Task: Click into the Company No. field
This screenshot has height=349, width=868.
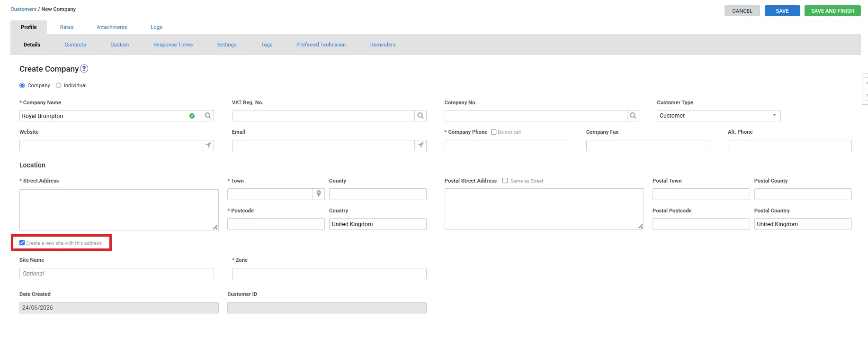Action: click(536, 116)
